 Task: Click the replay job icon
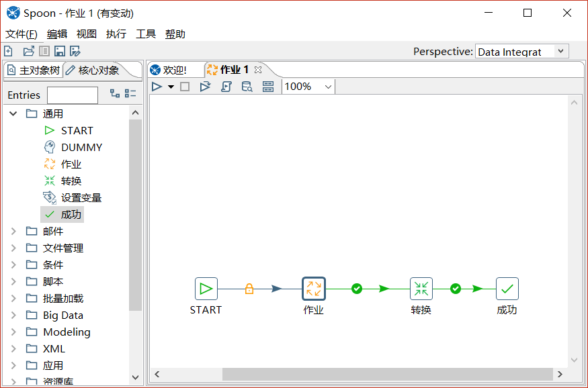[x=205, y=87]
